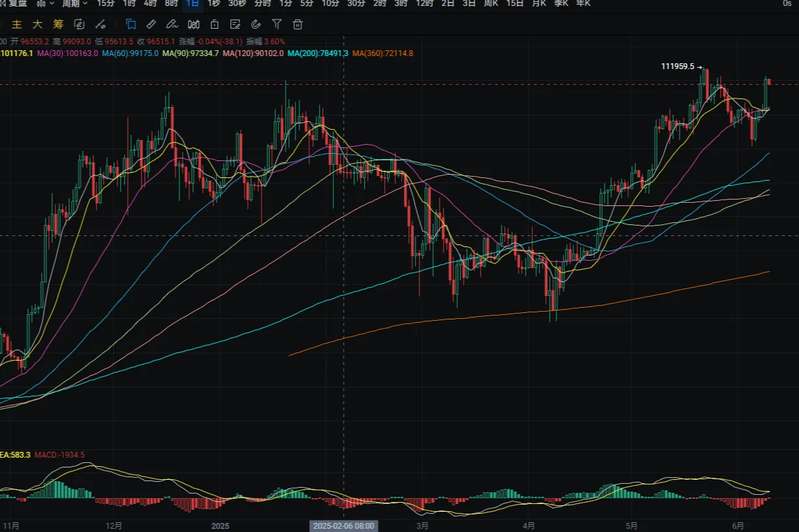Switch to the 30秒 timeframe
The height and width of the screenshot is (532, 799).
[x=237, y=3]
